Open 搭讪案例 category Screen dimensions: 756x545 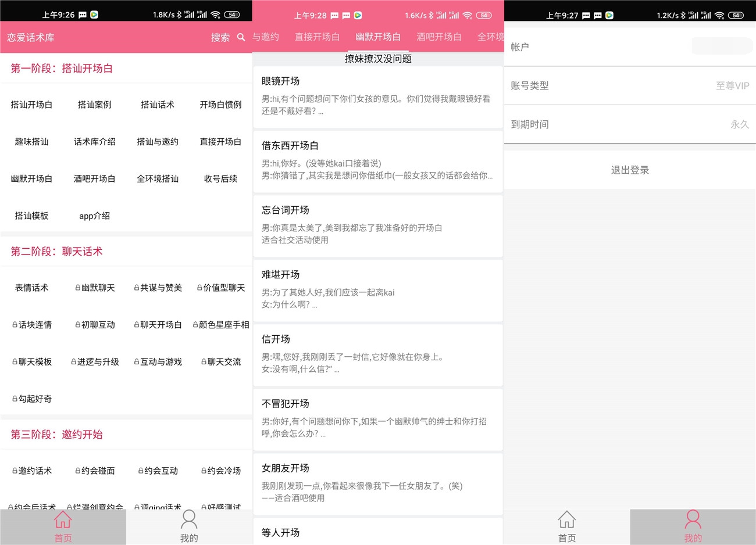[x=95, y=105]
